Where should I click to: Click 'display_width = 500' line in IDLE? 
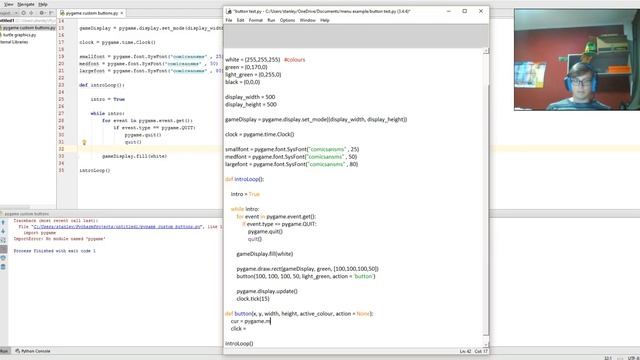250,97
